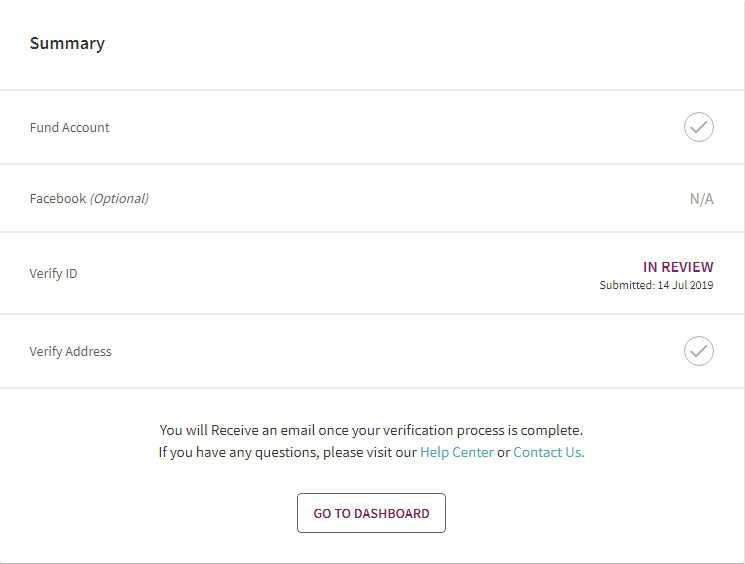Screen dimensions: 745x564
Task: Select the Verify ID row label
Action: 54,273
